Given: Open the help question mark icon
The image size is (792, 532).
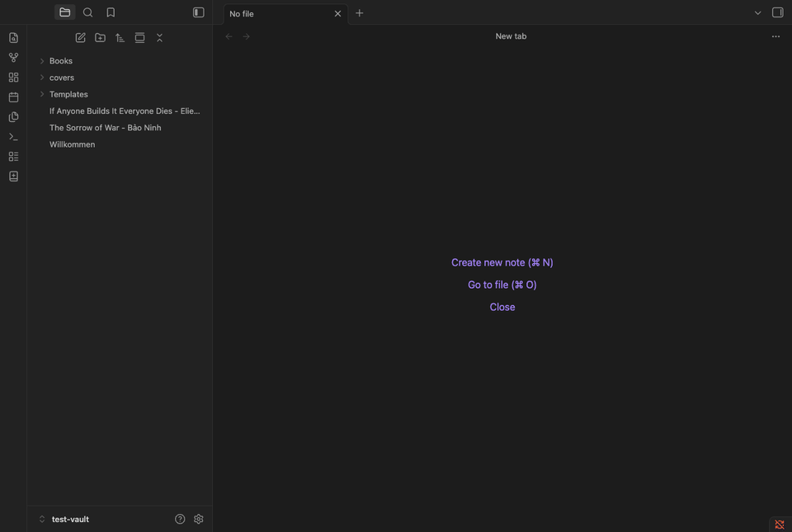Looking at the screenshot, I should [x=180, y=519].
